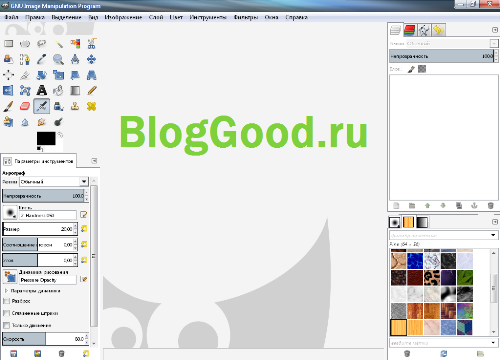Click the dynamics name input field
This screenshot has height=360, width=500.
pyautogui.click(x=48, y=280)
